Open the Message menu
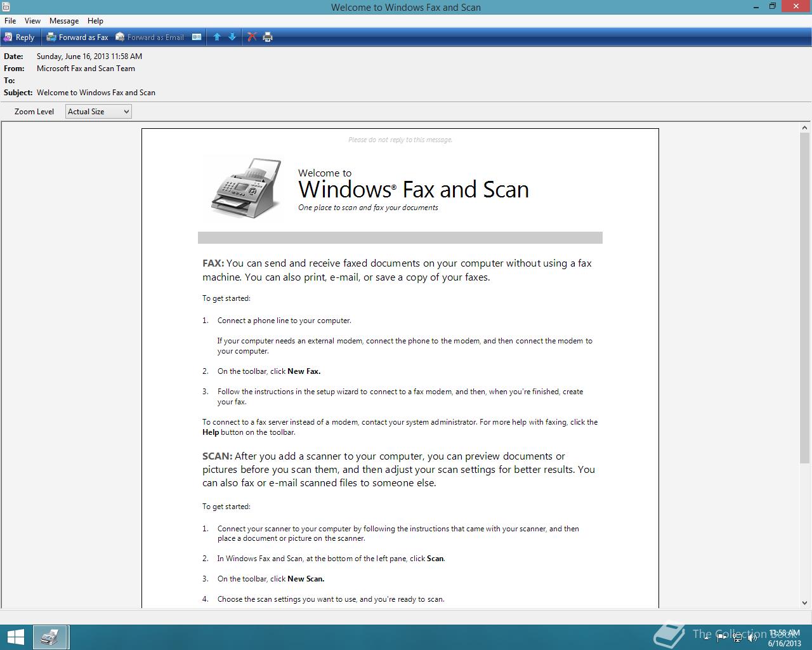The height and width of the screenshot is (650, 812). pyautogui.click(x=64, y=21)
